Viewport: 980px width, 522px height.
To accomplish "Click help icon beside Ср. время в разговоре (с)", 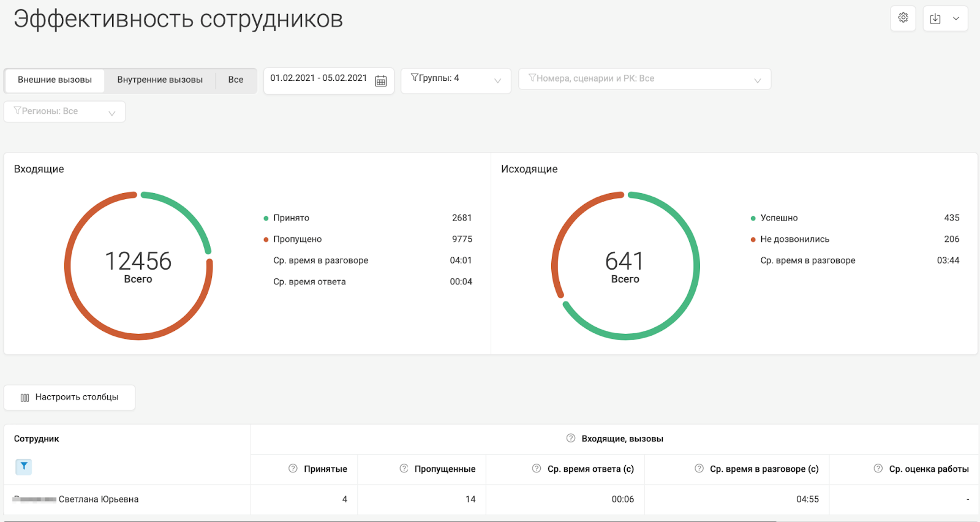I will (699, 469).
